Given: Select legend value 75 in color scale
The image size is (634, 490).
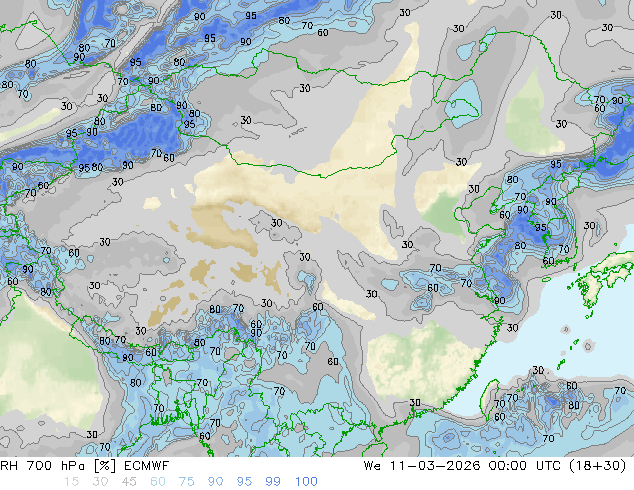Looking at the screenshot, I should click(186, 482).
